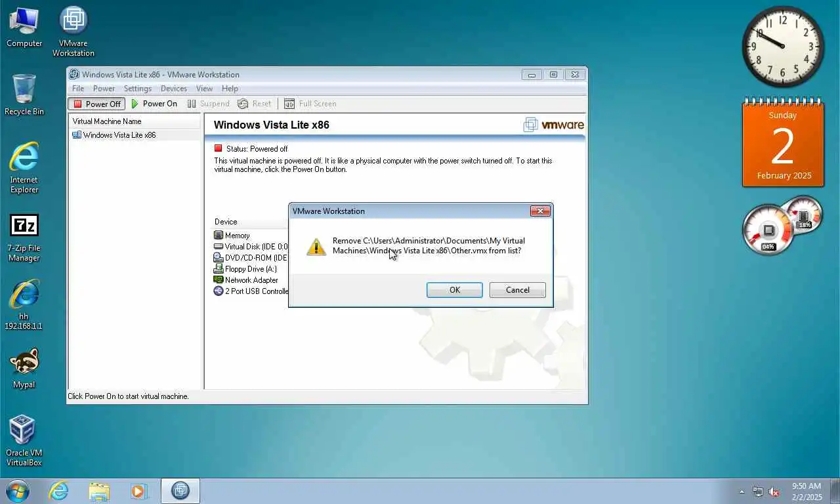This screenshot has height=504, width=840.
Task: Open the Oracle VM VirtualBox shortcut
Action: coord(24,440)
